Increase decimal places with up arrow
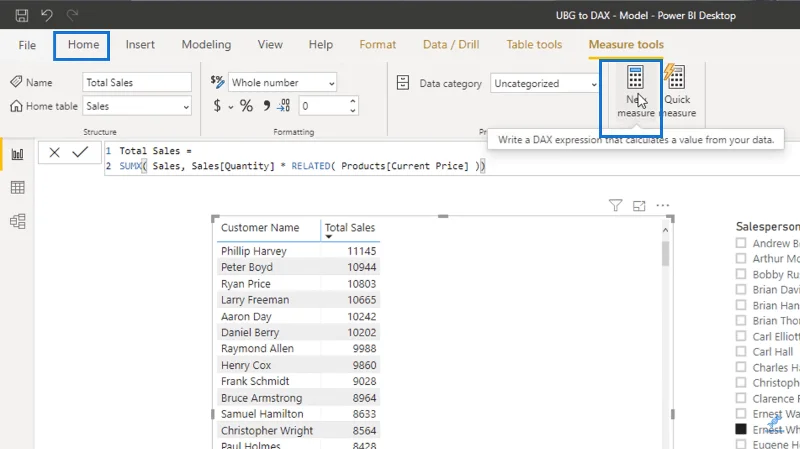800x449 pixels. coord(353,101)
